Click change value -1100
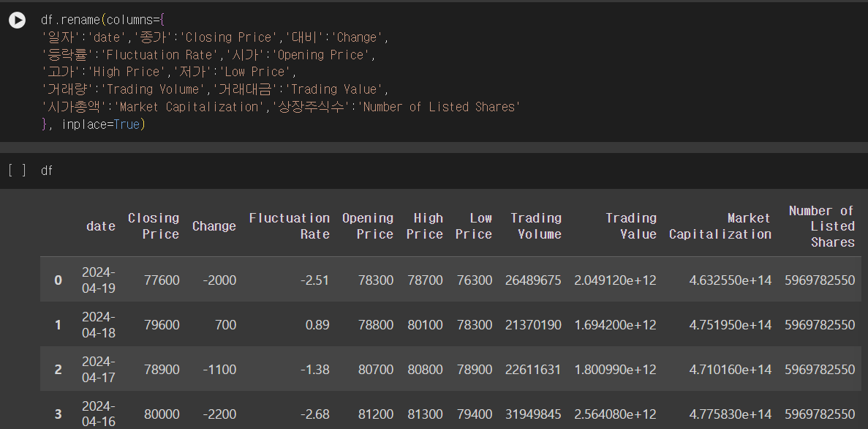This screenshot has height=429, width=868. (220, 369)
